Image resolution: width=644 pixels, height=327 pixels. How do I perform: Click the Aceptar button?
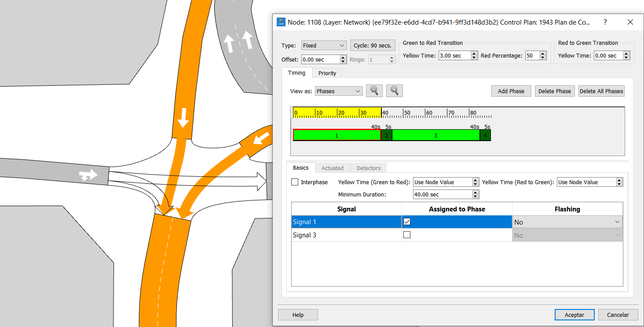pyautogui.click(x=574, y=315)
